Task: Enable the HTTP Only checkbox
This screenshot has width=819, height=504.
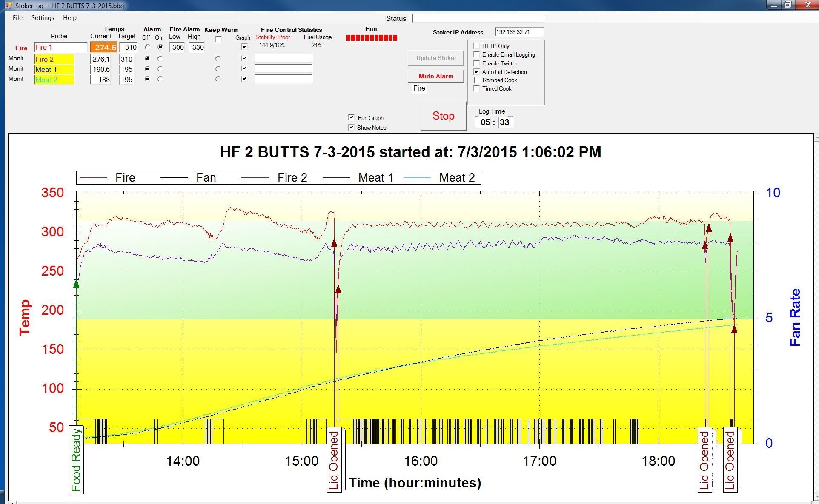Action: point(477,46)
